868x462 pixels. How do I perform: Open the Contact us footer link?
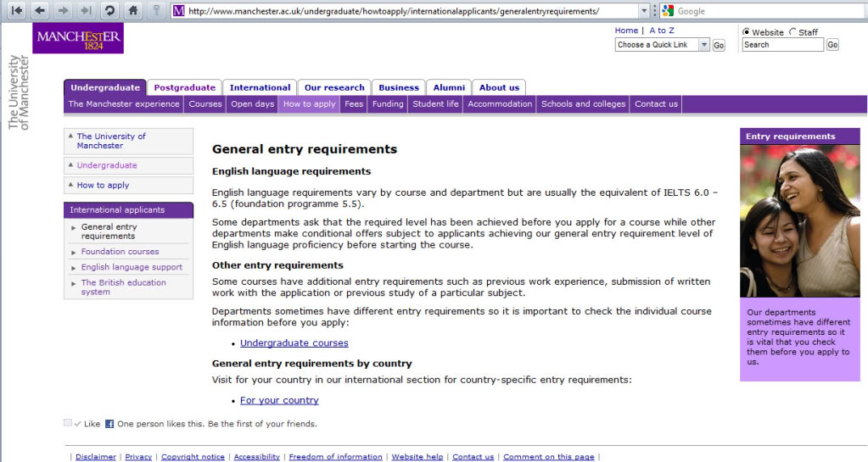click(473, 456)
